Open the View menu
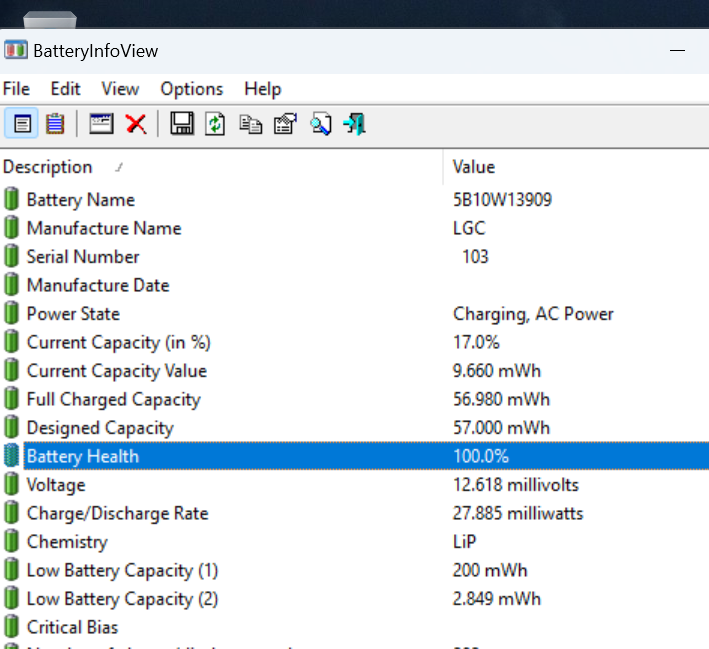 pyautogui.click(x=120, y=89)
